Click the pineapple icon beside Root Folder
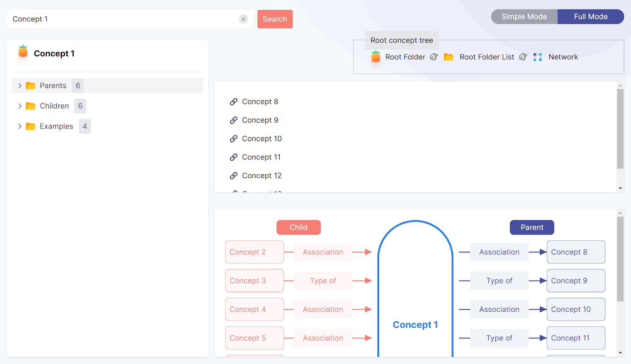Image resolution: width=631 pixels, height=364 pixels. pyautogui.click(x=376, y=56)
